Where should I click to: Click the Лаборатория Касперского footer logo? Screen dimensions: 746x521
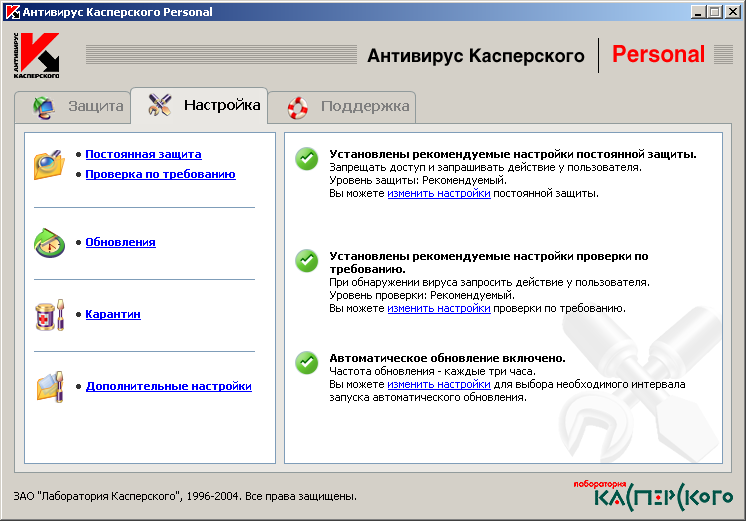(x=653, y=496)
